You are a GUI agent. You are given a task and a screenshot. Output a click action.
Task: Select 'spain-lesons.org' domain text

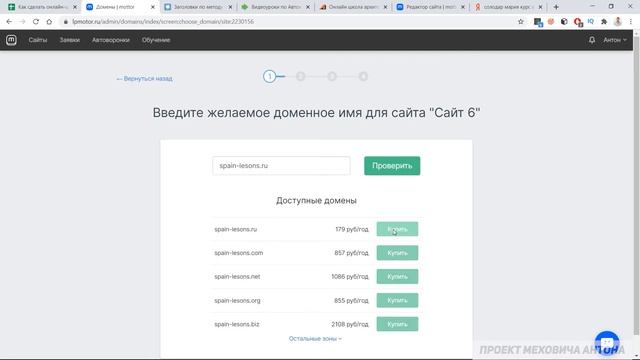tap(237, 300)
